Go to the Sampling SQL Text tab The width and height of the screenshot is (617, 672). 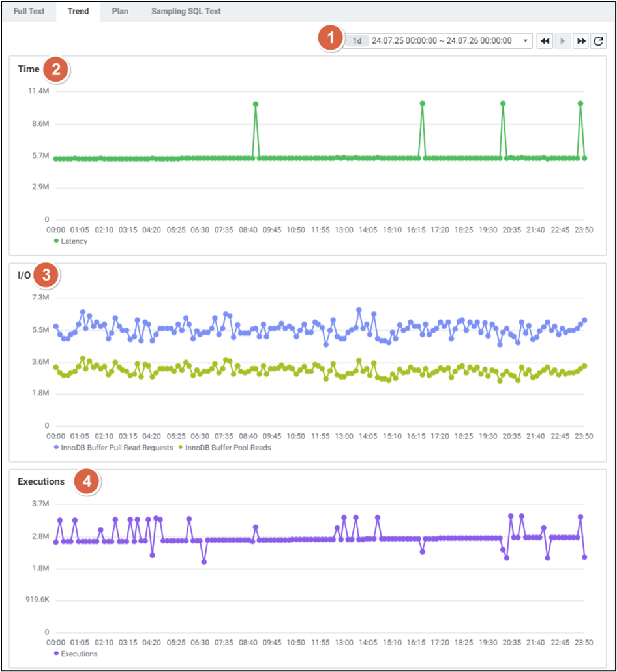point(186,11)
